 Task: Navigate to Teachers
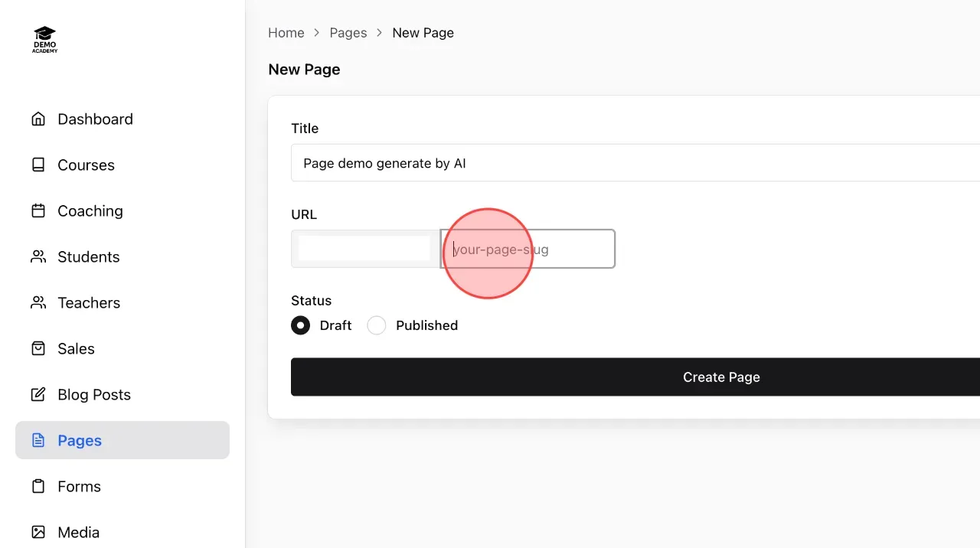(122, 302)
